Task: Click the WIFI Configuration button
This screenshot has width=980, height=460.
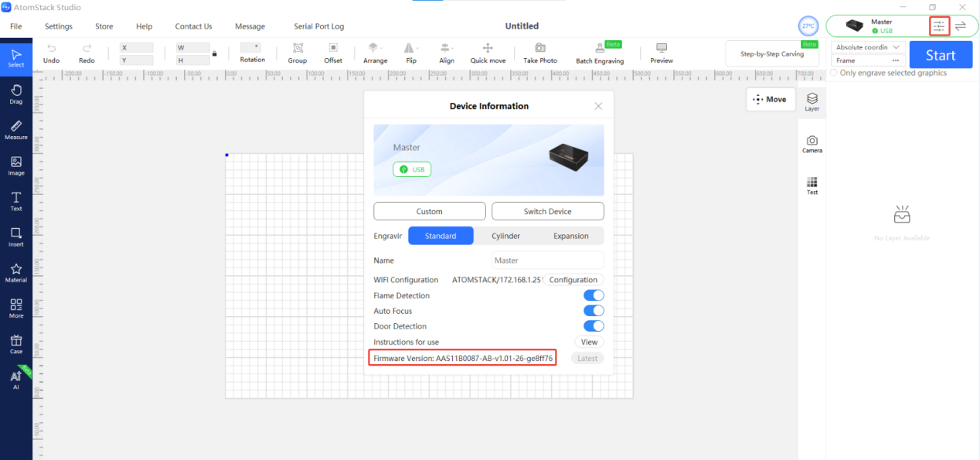Action: 573,280
